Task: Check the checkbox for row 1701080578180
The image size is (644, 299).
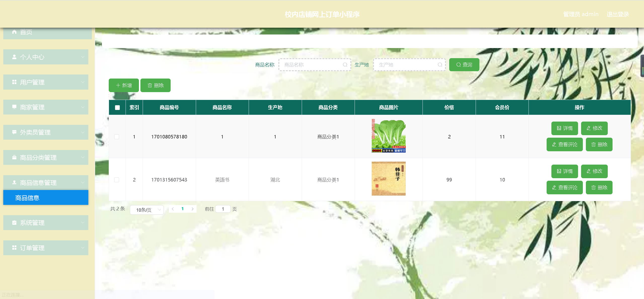Action: pos(117,137)
